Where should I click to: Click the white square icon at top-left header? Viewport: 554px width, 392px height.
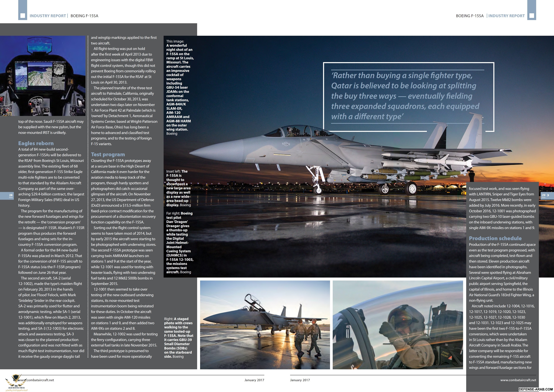[23, 16]
